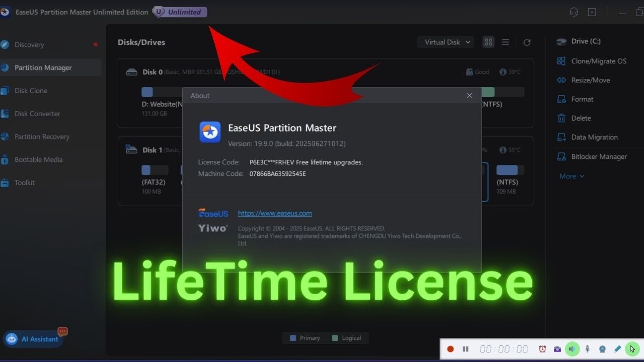The image size is (644, 362).
Task: Choose Resize/Move for Drive C
Action: click(585, 80)
